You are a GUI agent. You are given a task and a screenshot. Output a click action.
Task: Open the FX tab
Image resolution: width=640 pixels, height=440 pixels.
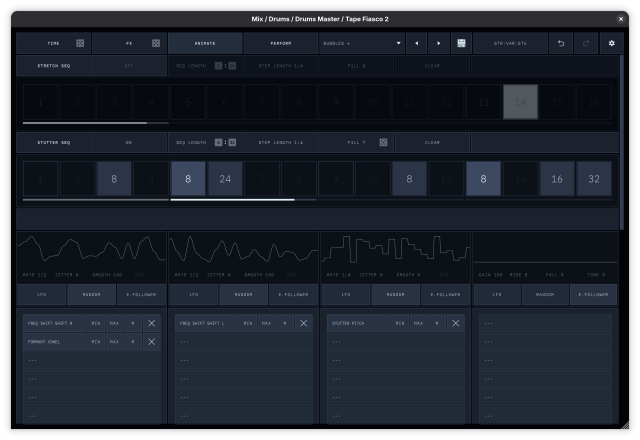click(129, 43)
